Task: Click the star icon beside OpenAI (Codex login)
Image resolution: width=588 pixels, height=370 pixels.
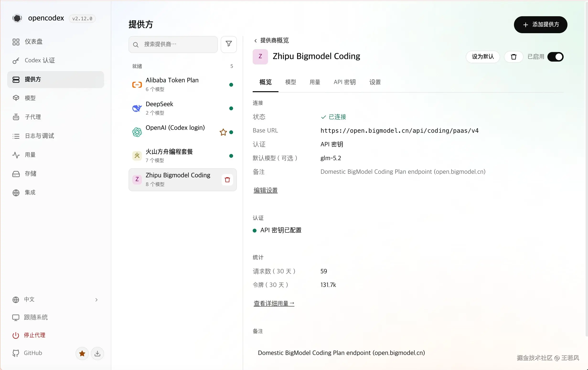Action: click(x=223, y=132)
